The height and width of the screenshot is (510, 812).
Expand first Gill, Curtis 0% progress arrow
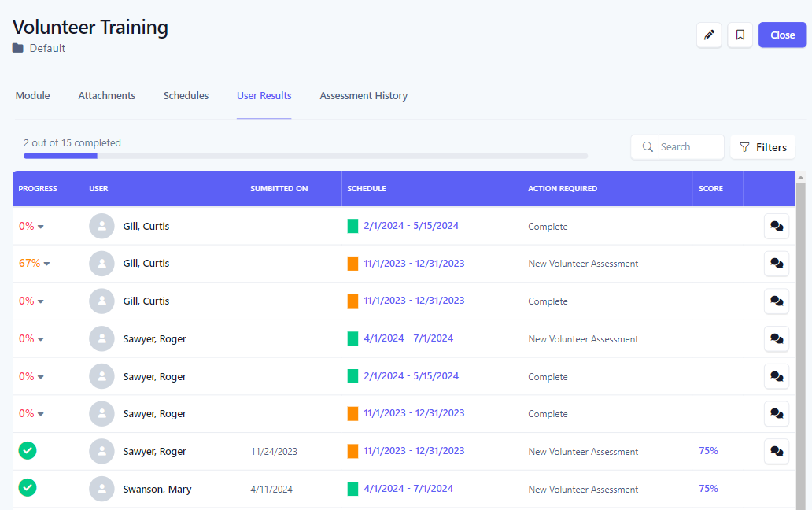(41, 227)
